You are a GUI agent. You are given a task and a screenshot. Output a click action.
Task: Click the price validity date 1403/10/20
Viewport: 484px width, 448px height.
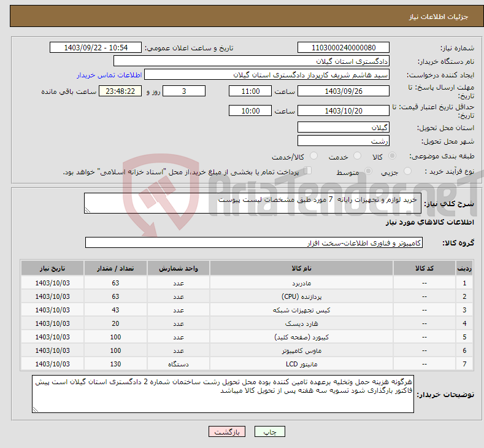(x=344, y=110)
